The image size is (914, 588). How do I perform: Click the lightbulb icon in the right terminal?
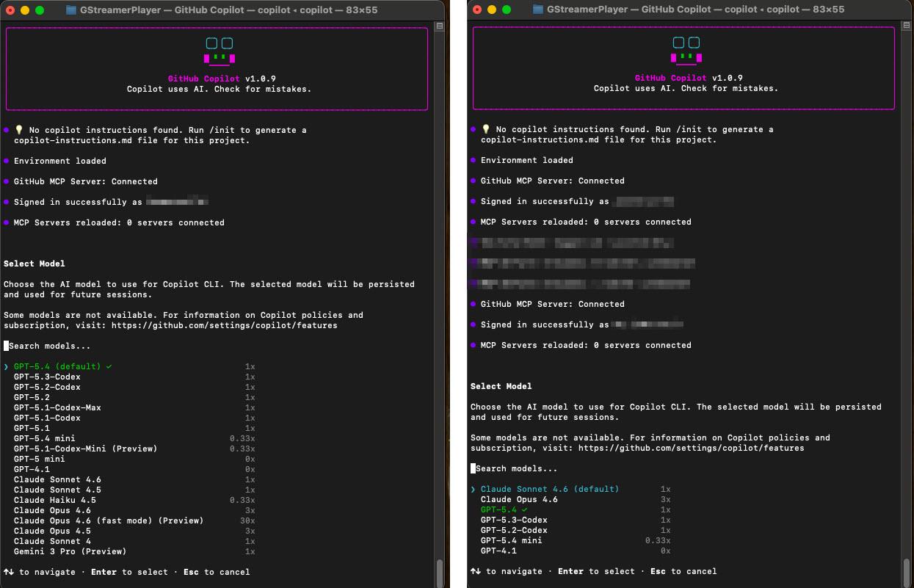(x=486, y=129)
